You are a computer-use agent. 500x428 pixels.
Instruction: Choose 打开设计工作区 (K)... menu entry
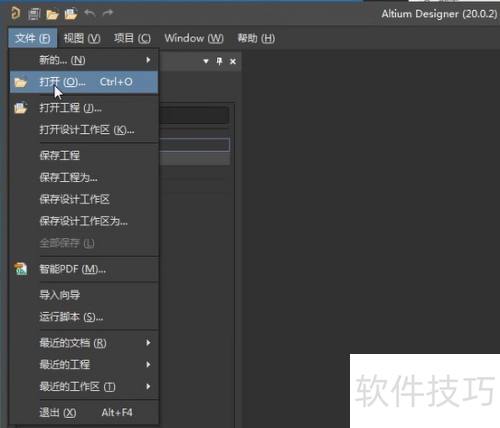(x=84, y=130)
